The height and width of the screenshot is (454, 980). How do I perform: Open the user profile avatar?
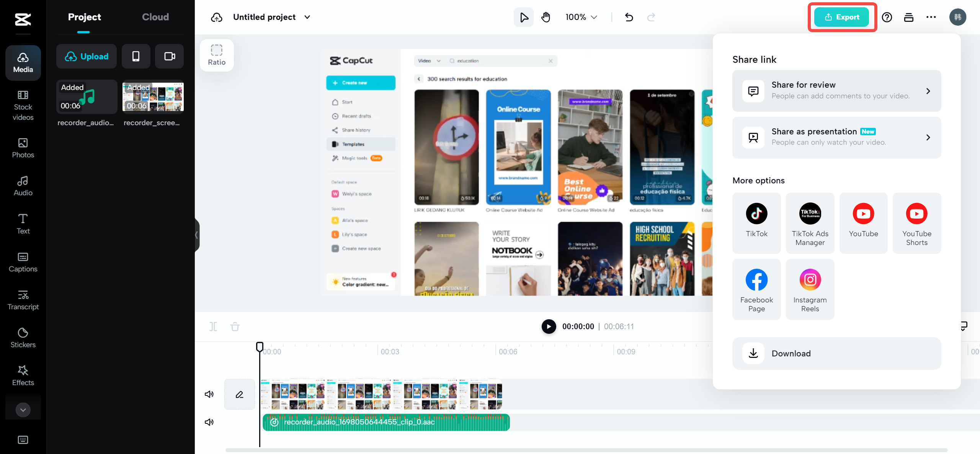957,17
